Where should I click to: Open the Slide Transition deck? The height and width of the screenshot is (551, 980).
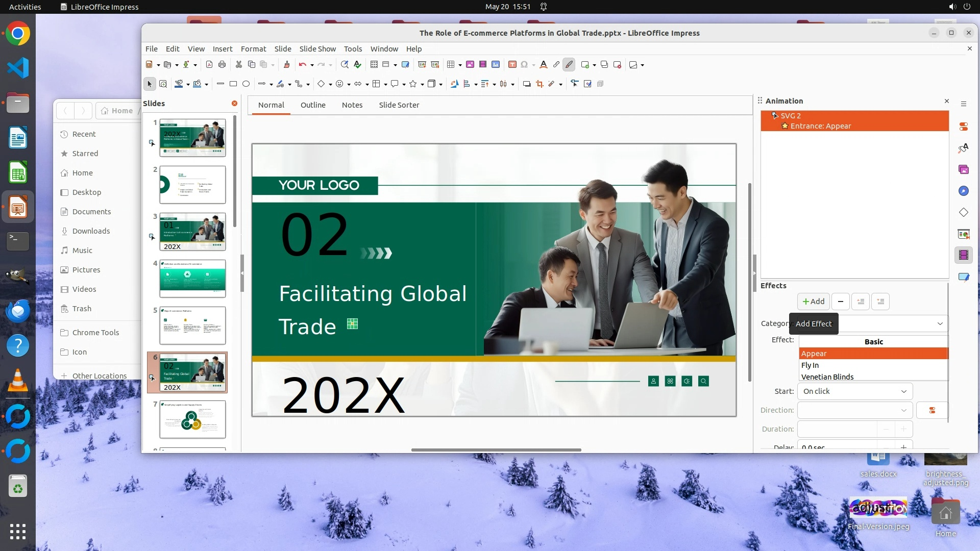(x=963, y=234)
